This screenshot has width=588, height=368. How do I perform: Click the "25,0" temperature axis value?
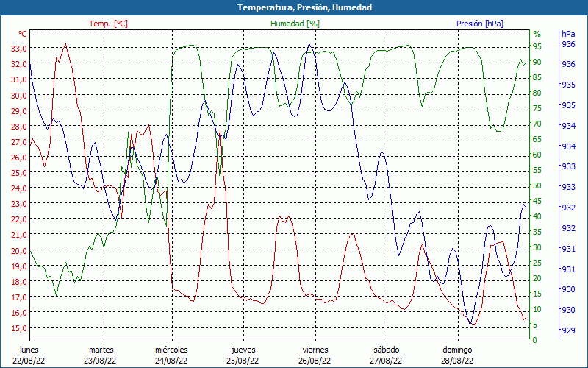coord(19,173)
